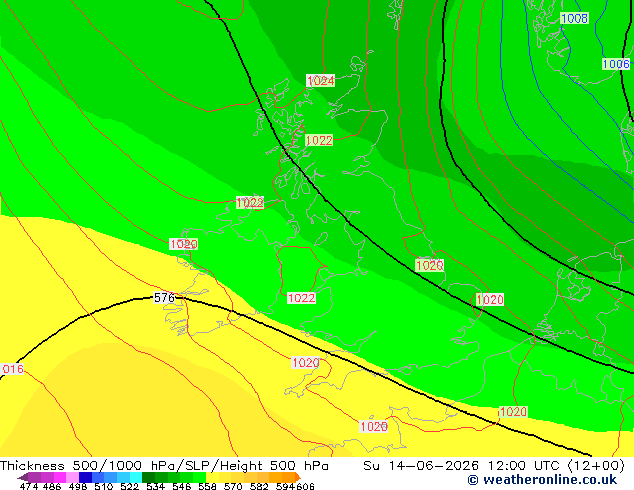
Task: Click the legend value 570
Action: 233,486
